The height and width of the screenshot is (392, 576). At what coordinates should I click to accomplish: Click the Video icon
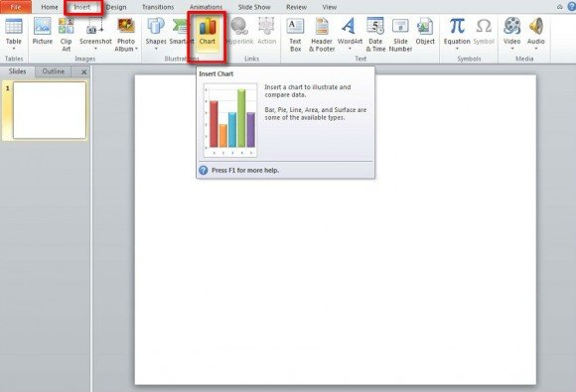pyautogui.click(x=512, y=27)
